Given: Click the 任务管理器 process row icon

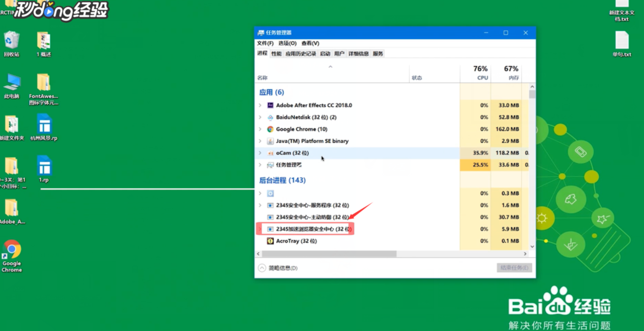Looking at the screenshot, I should [x=270, y=165].
